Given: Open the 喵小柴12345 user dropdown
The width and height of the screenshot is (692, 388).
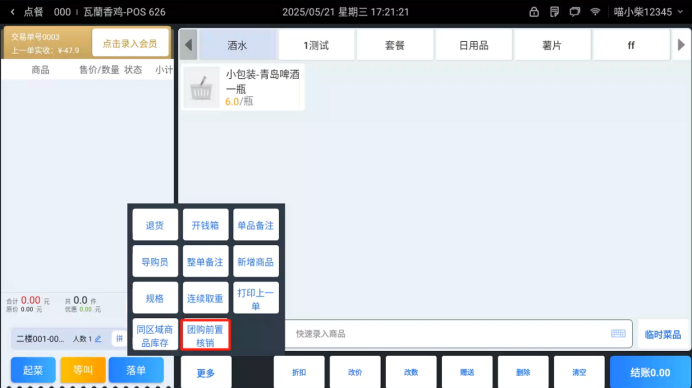Looking at the screenshot, I should click(648, 12).
